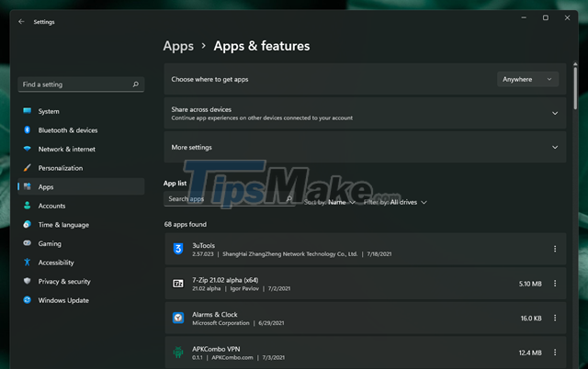Open Network & internet category

click(x=81, y=149)
